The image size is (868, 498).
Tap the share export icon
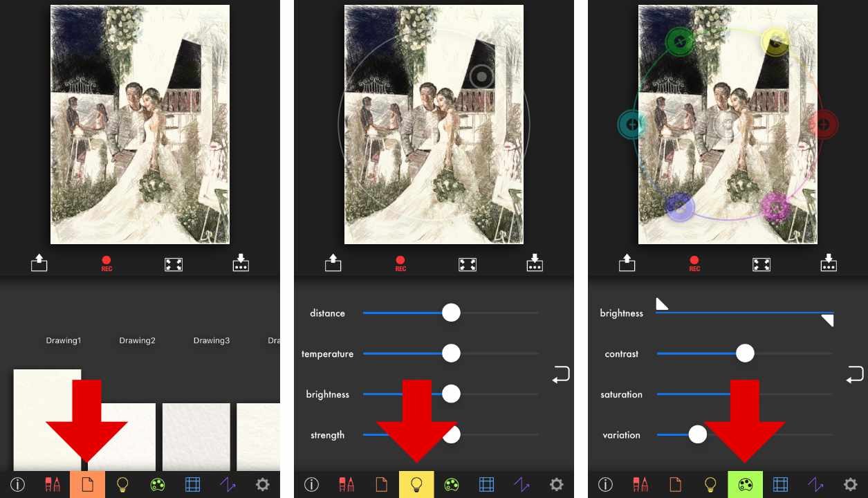[39, 263]
